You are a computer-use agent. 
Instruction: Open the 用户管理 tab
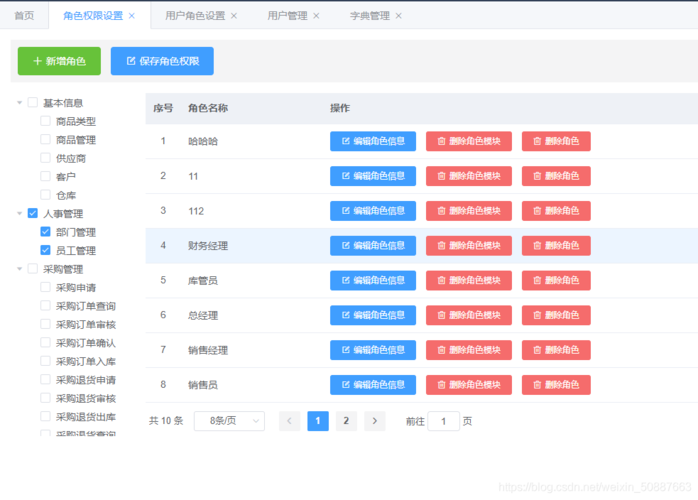pyautogui.click(x=287, y=16)
